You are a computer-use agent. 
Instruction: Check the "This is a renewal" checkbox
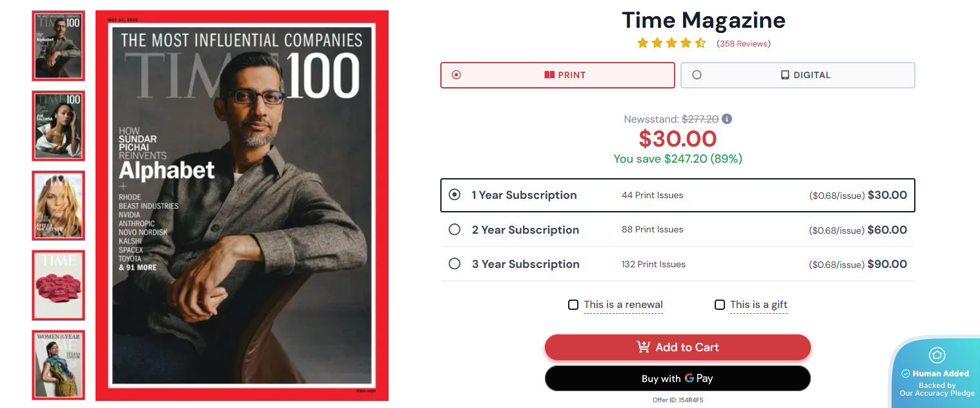click(x=573, y=305)
